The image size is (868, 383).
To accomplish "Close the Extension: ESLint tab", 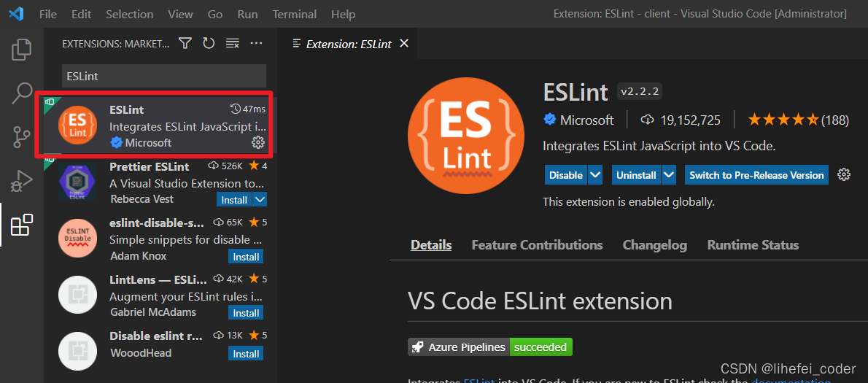I will pyautogui.click(x=404, y=43).
